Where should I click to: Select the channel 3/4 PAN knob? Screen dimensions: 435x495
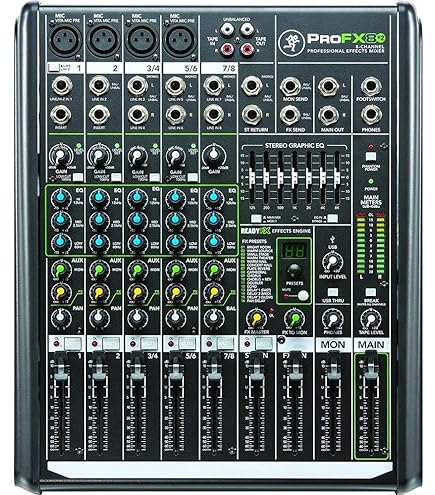137,317
